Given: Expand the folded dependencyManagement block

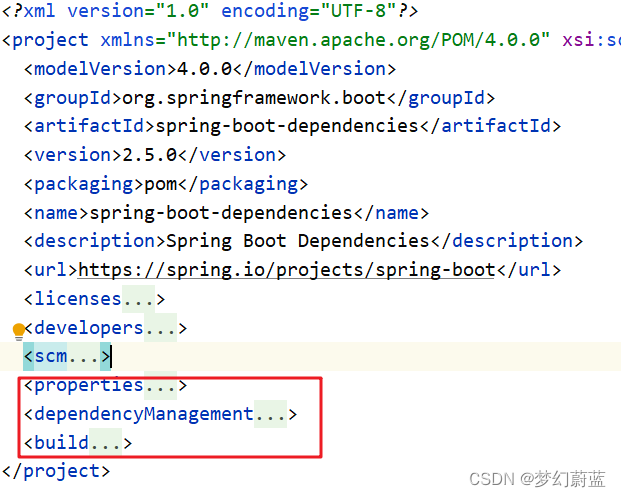Looking at the screenshot, I should pos(270,414).
